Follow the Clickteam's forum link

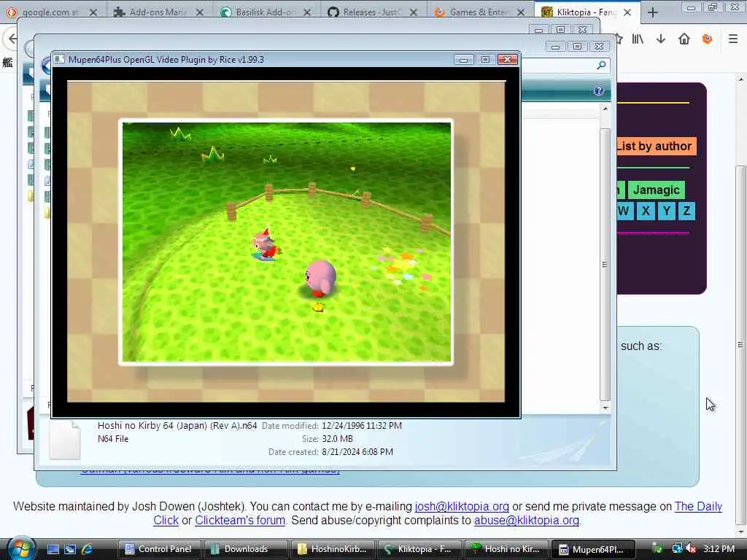tap(239, 521)
